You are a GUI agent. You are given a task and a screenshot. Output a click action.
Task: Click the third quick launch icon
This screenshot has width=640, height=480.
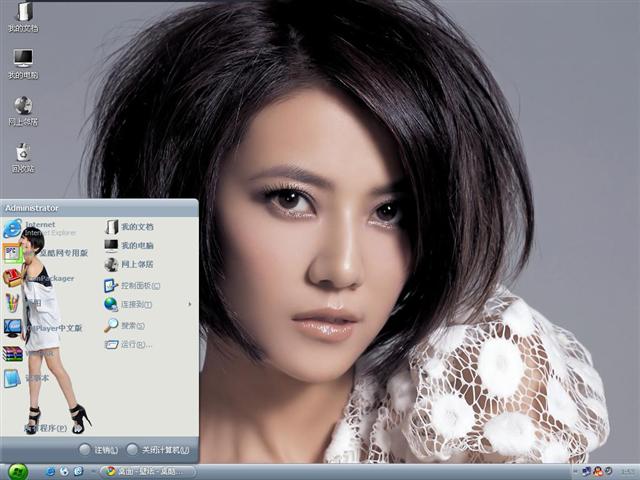coord(79,471)
